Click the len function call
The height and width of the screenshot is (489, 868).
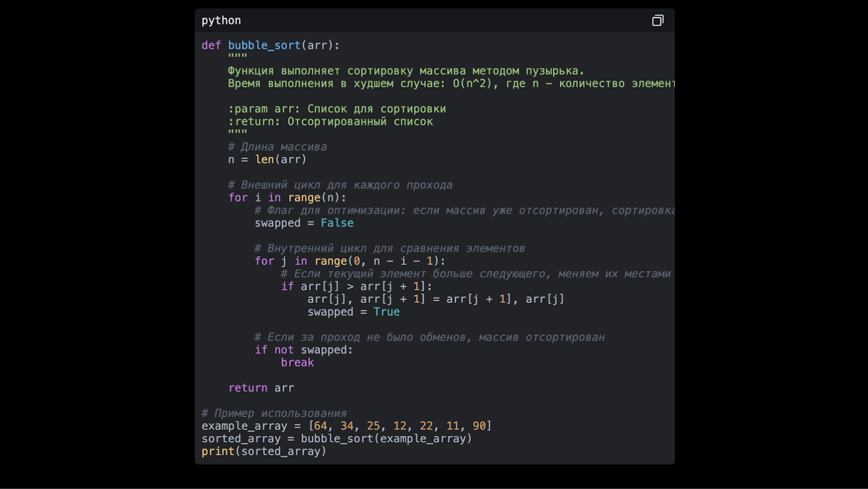coord(265,160)
